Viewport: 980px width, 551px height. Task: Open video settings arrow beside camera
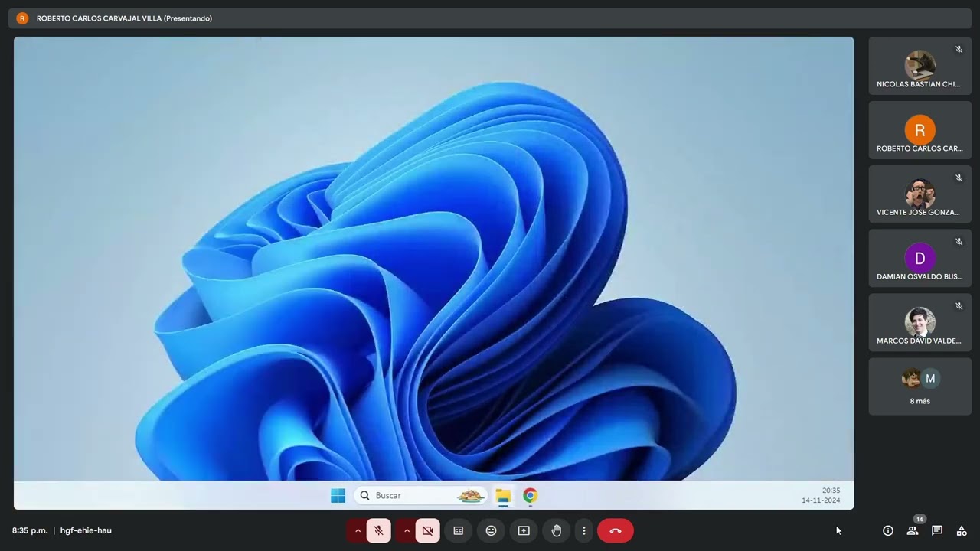pyautogui.click(x=406, y=530)
